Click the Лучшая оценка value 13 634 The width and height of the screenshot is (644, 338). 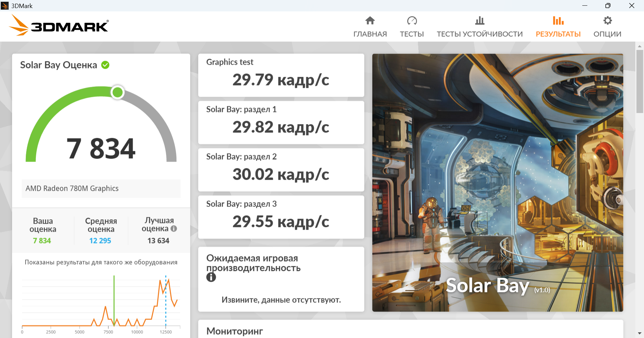158,241
